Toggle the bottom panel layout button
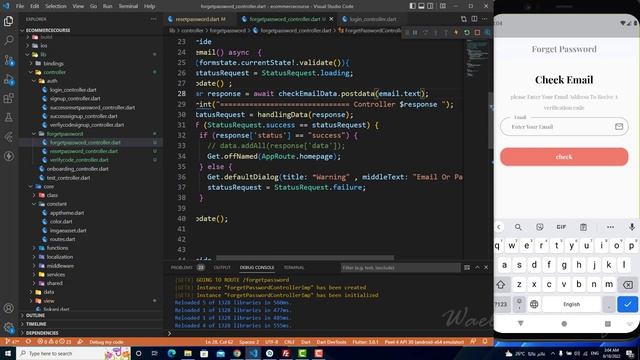The image size is (640, 360). click(x=421, y=6)
